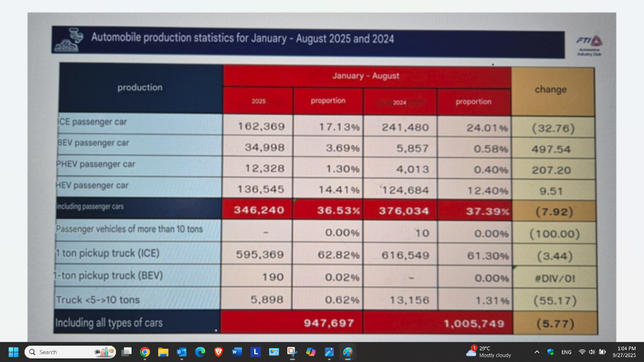Image resolution: width=644 pixels, height=362 pixels.
Task: Open Wi-Fi network quick settings
Action: [x=582, y=352]
